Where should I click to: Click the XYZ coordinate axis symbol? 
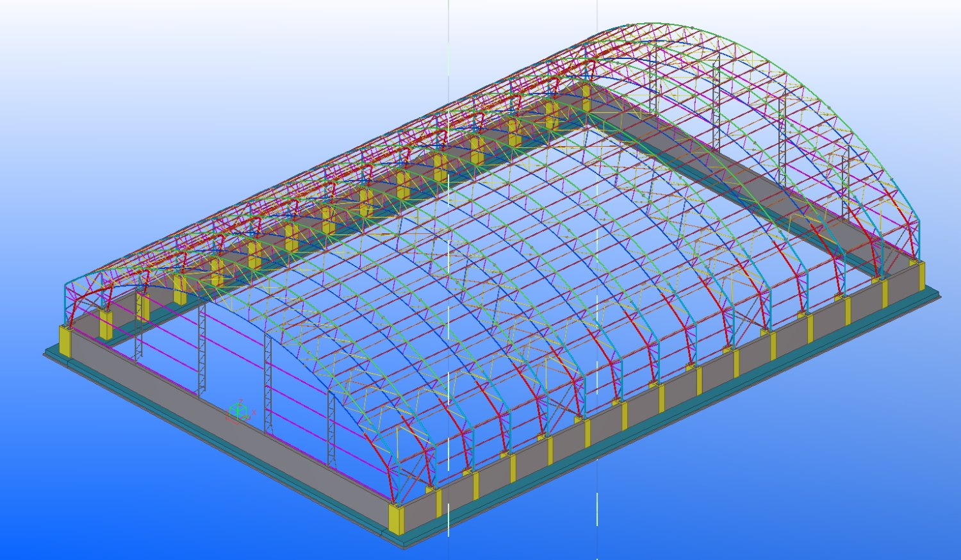click(238, 411)
